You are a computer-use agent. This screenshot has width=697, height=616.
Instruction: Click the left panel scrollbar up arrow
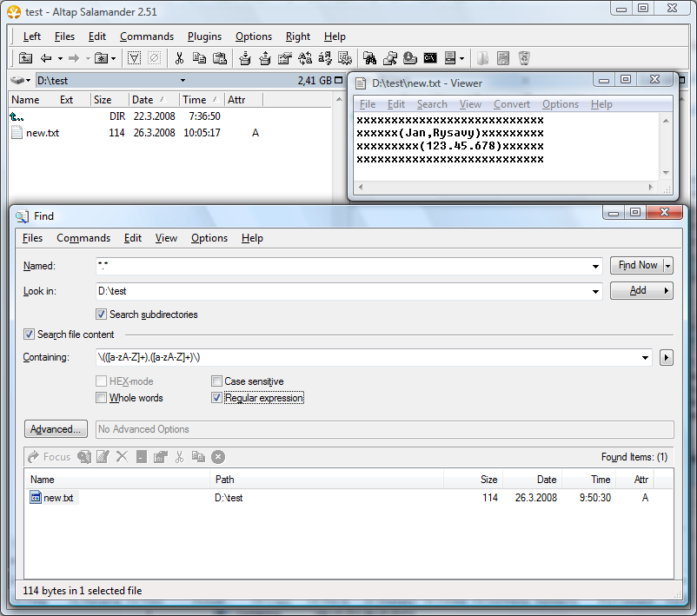point(339,100)
